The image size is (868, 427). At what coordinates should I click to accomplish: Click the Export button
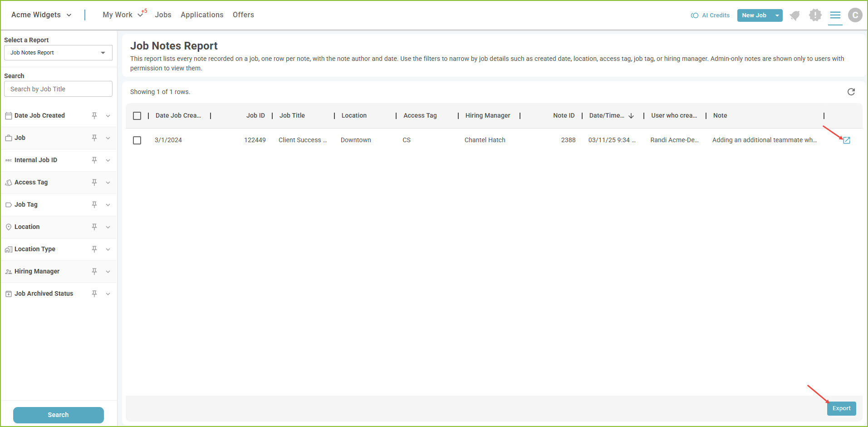point(841,408)
